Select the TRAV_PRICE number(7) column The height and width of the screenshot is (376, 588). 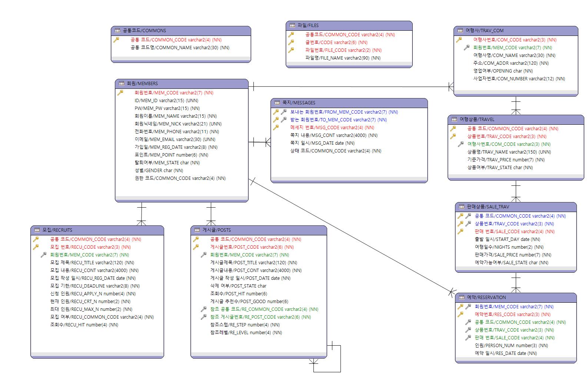tap(506, 160)
